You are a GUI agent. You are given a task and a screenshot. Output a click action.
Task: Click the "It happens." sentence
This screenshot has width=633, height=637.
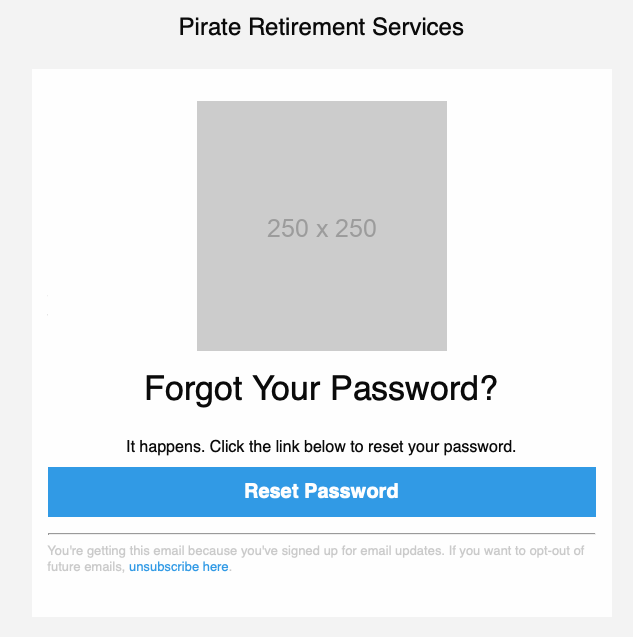[x=164, y=446]
